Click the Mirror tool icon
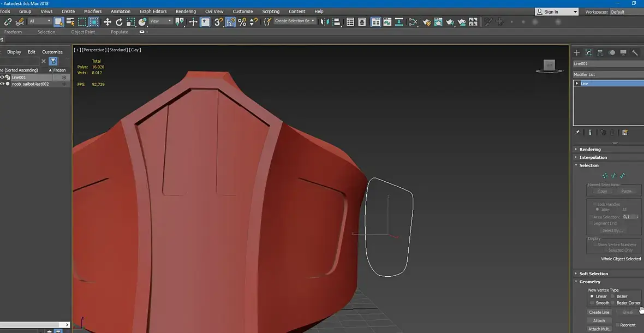This screenshot has width=644, height=333. (x=325, y=22)
